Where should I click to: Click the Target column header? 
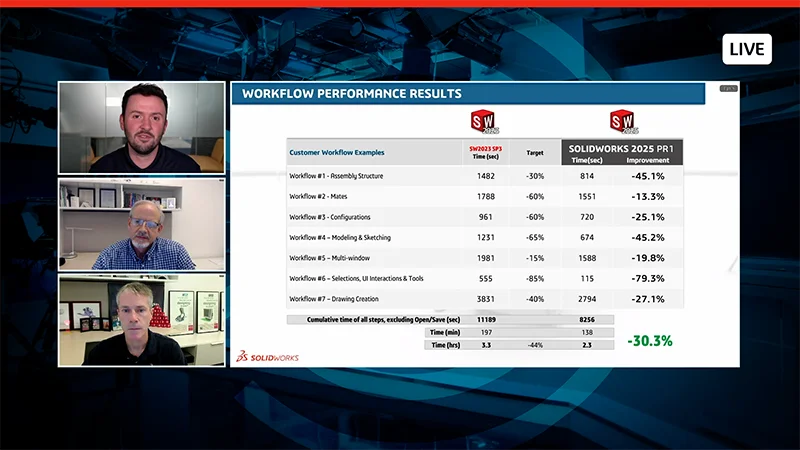click(x=535, y=153)
